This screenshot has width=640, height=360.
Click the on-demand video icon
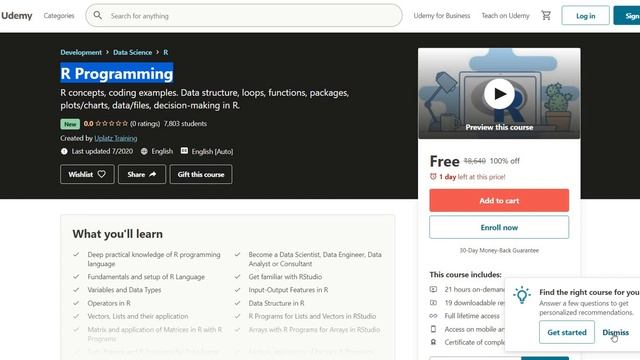coord(433,289)
